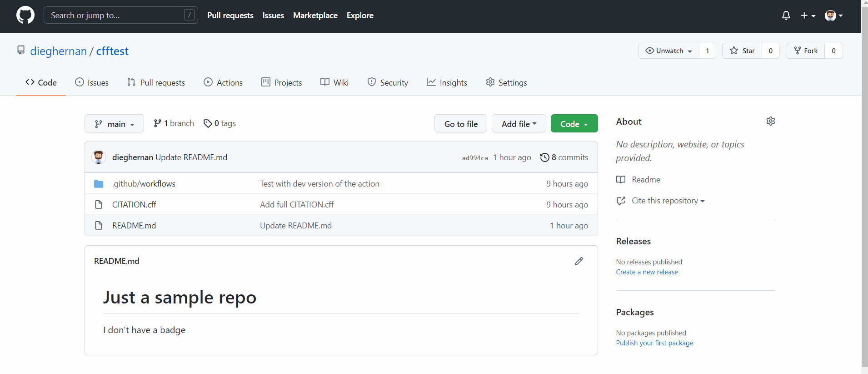View the 0 tags link
Viewport: 868px width, 374px height.
(x=219, y=123)
